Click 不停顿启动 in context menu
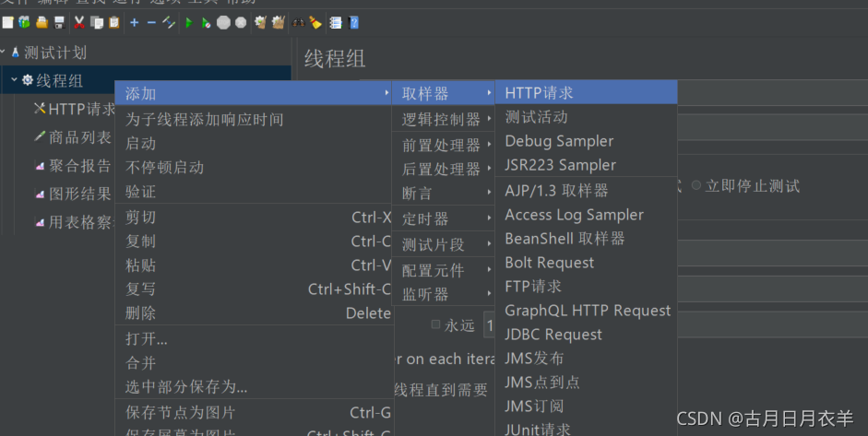Screen dimensions: 868x436 click(254, 167)
